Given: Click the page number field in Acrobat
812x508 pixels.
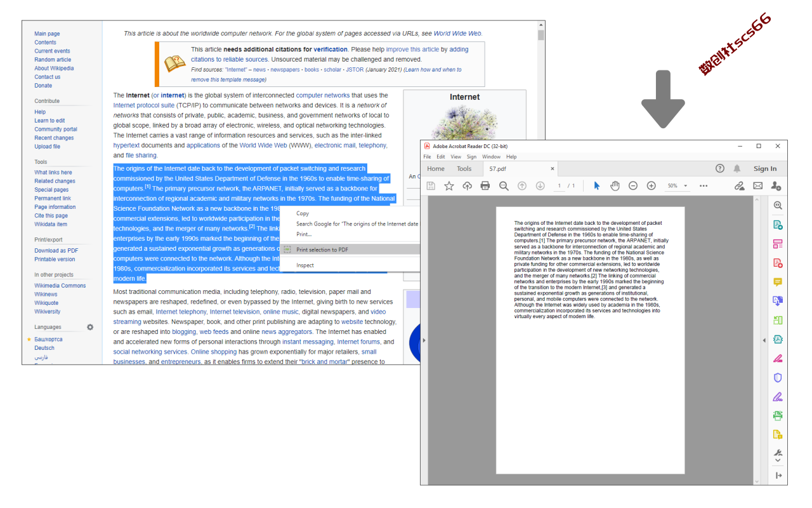Looking at the screenshot, I should (560, 185).
